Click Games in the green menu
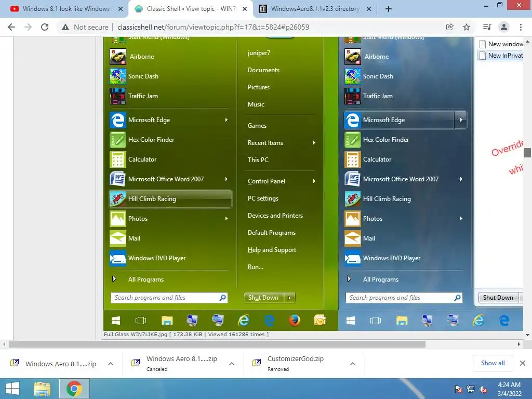This screenshot has width=532, height=399. tap(257, 126)
